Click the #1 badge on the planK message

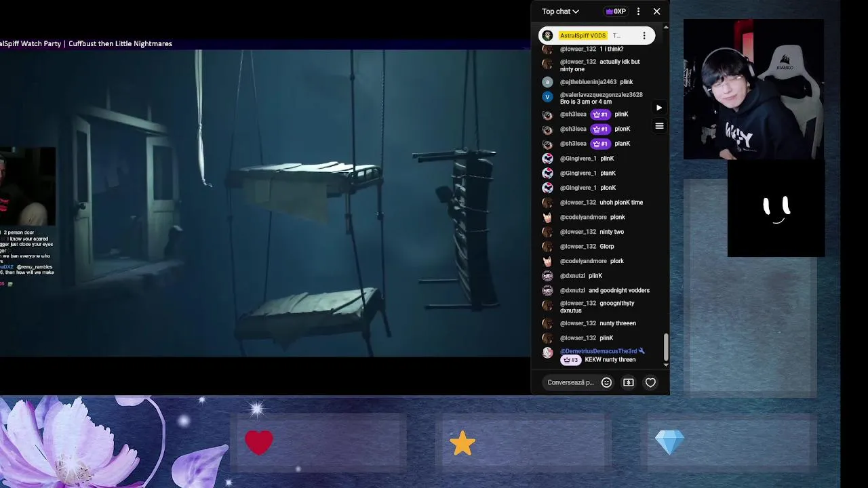(x=600, y=144)
